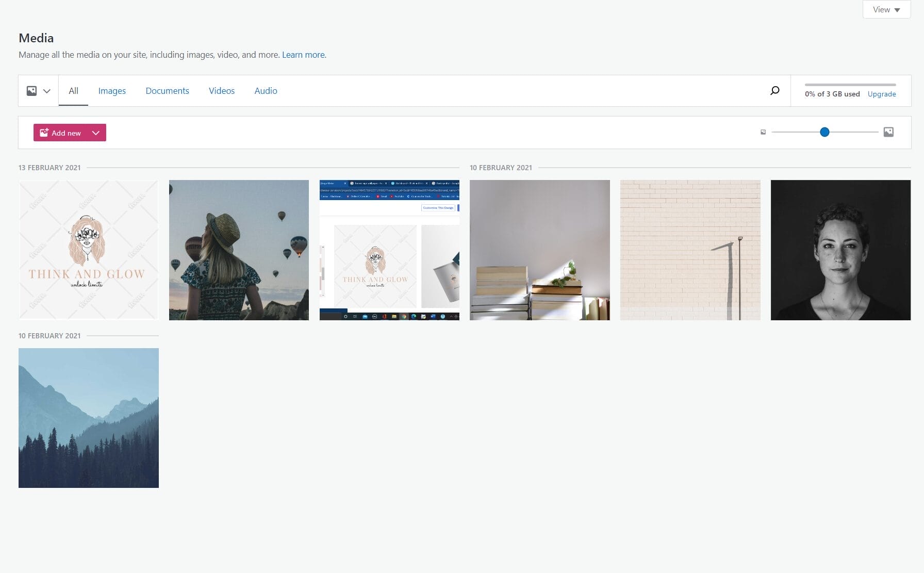Click the media library source icon
Screen dimensions: 924x573
coord(32,91)
